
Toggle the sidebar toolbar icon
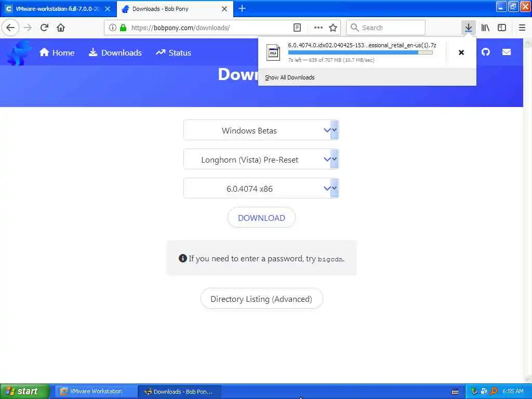(x=502, y=28)
